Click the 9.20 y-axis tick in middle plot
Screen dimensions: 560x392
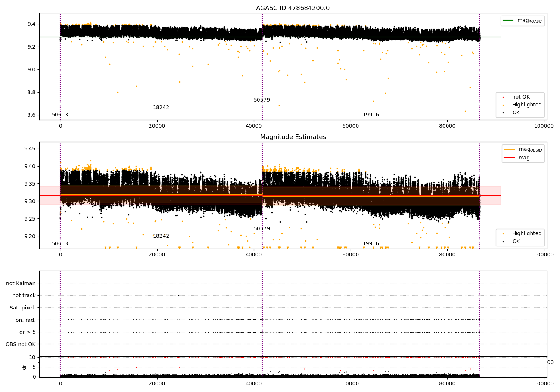(x=29, y=236)
